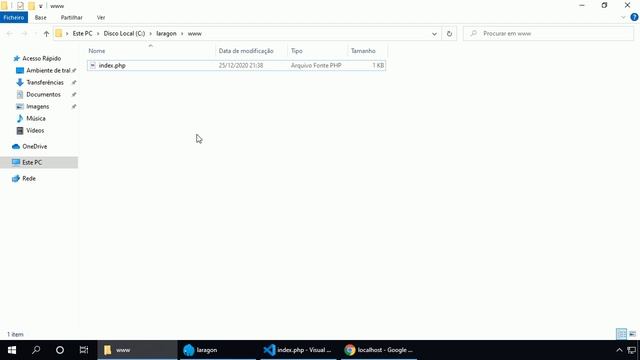
Task: Switch to laragon in the taskbar
Action: pos(218,350)
